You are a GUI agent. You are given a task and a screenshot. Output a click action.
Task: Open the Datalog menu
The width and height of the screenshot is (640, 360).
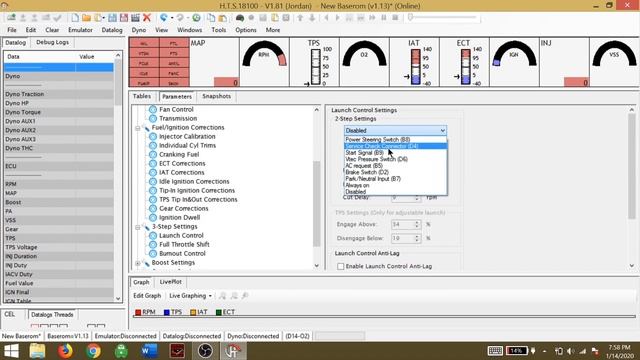pos(112,30)
